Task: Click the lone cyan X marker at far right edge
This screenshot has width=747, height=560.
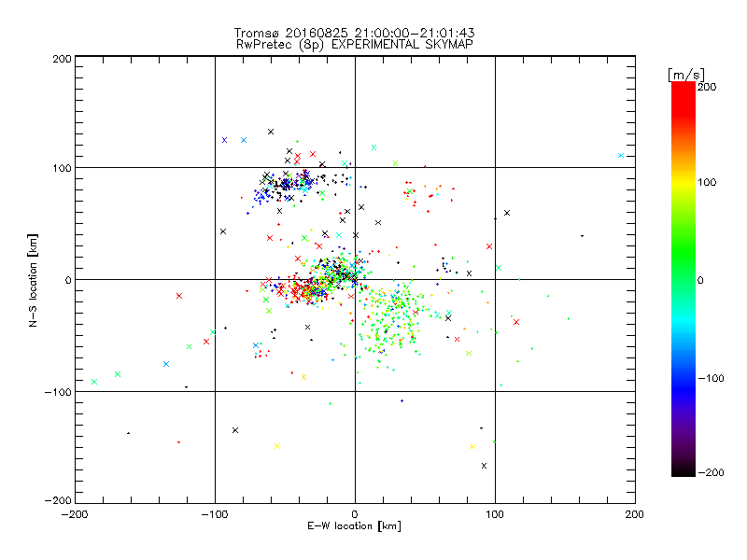Action: (x=621, y=155)
